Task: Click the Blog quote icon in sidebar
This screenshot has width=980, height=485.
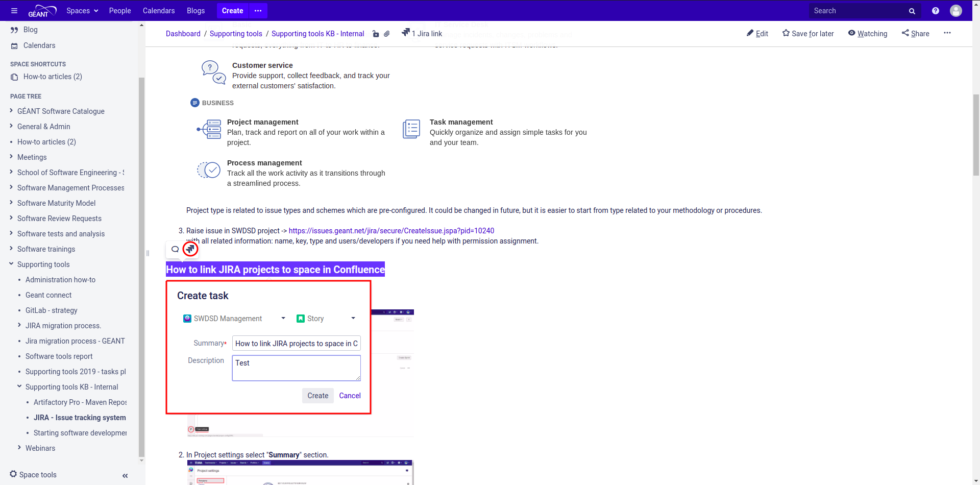Action: click(x=14, y=30)
